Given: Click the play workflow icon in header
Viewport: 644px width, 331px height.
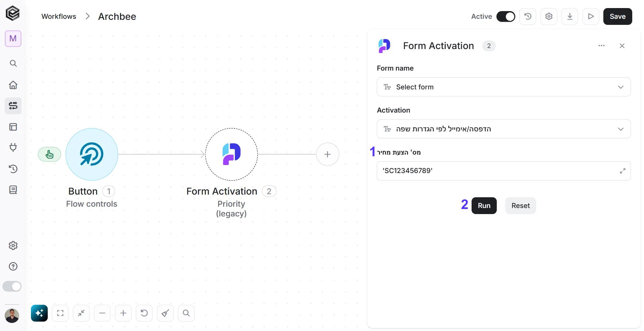Looking at the screenshot, I should [591, 16].
